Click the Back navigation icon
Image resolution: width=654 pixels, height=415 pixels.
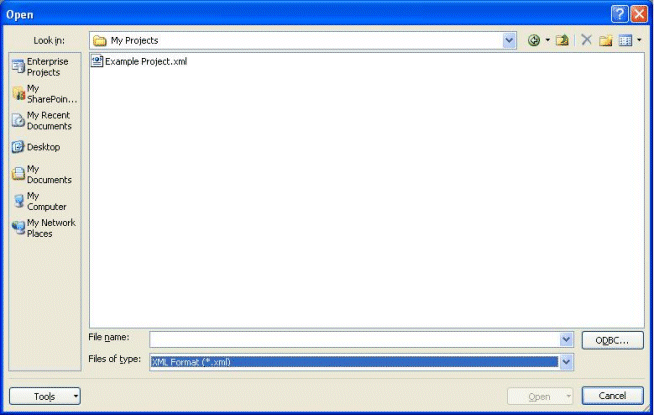point(534,40)
